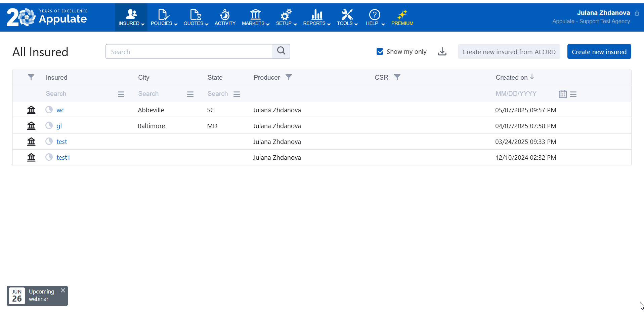Click the Producer column filter funnel

(289, 77)
